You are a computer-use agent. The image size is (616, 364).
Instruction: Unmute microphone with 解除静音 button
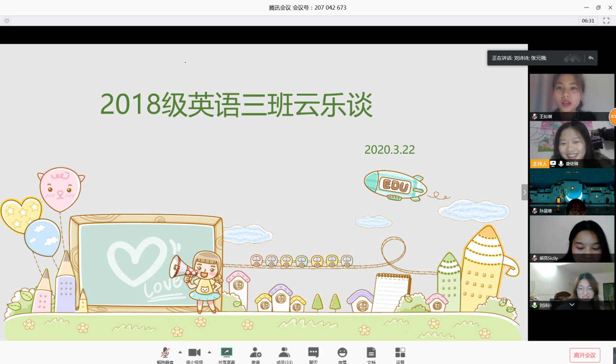coord(165,353)
